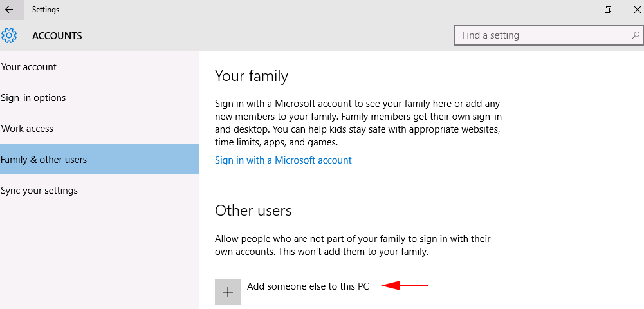Close the Settings window
Viewport: 644px width, 309px height.
pyautogui.click(x=637, y=10)
